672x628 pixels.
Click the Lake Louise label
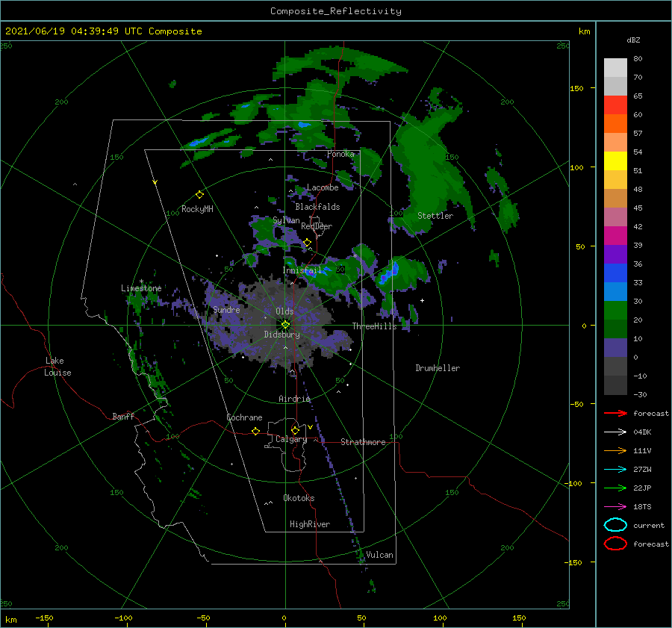point(57,367)
